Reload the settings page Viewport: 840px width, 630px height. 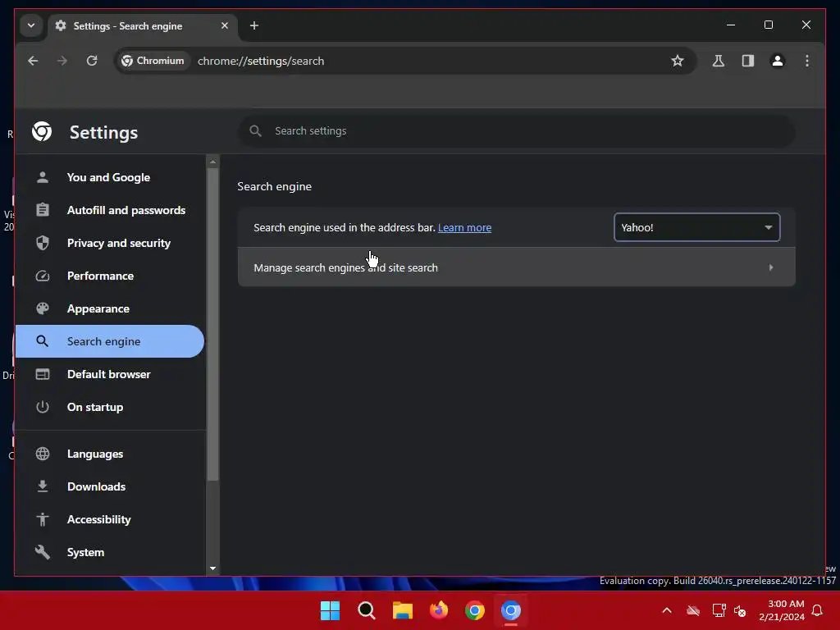92,61
